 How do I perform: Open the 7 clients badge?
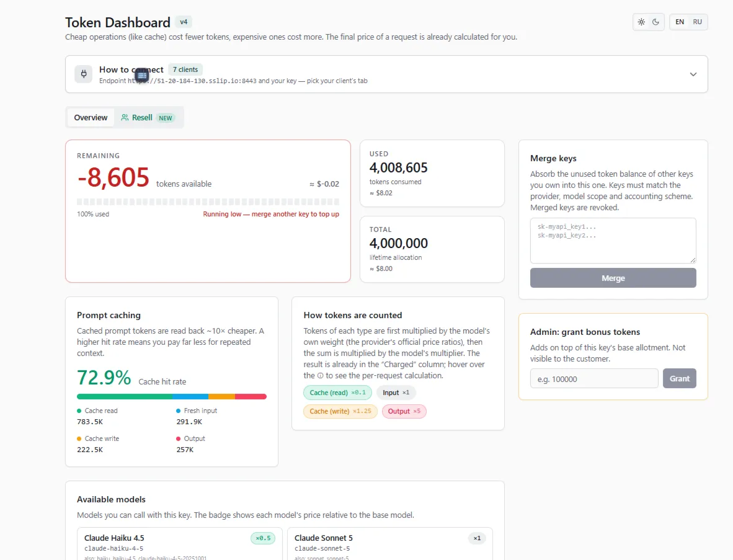(185, 69)
